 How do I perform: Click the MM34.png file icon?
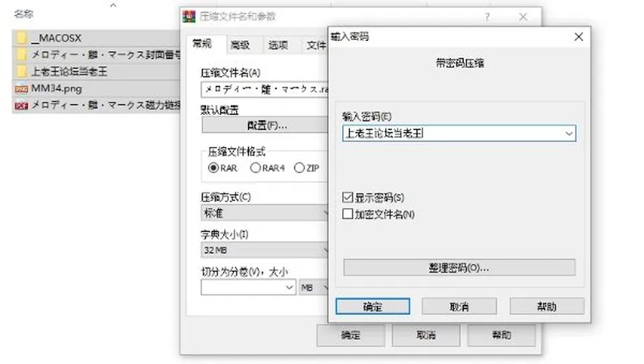pyautogui.click(x=21, y=89)
